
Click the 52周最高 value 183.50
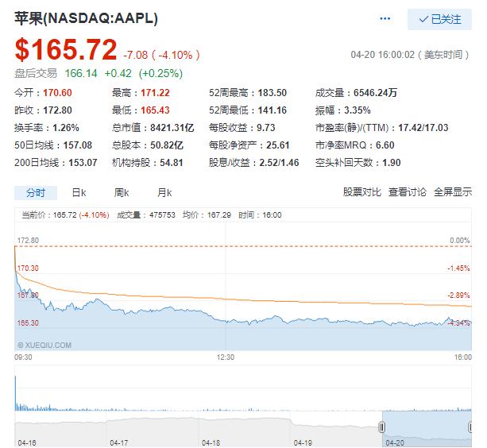[272, 93]
